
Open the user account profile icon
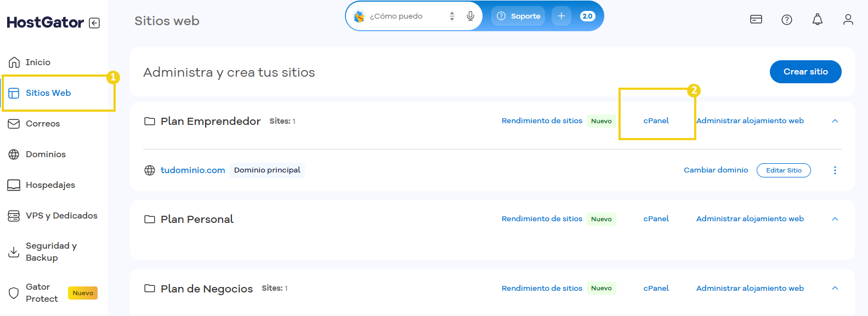848,20
